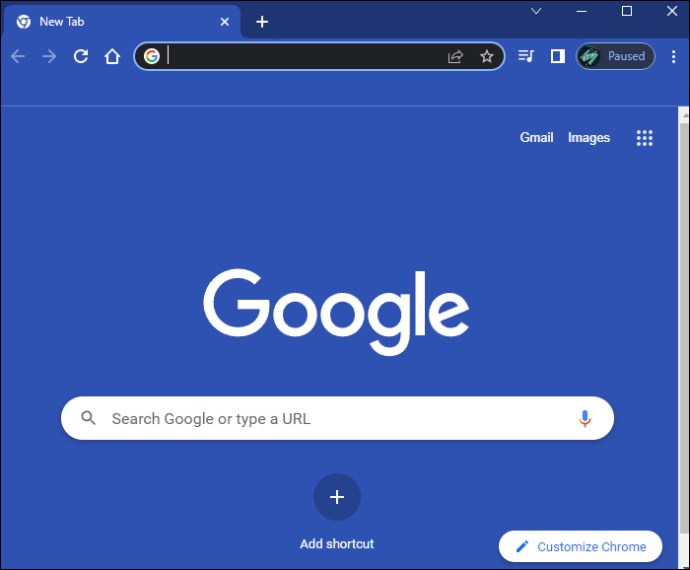Click the Google icon in address bar
This screenshot has width=690, height=570.
click(151, 56)
